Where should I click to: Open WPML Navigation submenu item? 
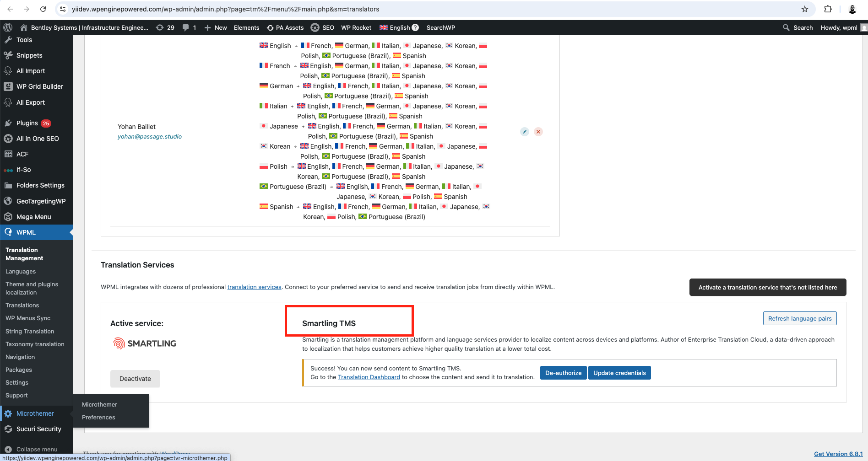tap(20, 357)
